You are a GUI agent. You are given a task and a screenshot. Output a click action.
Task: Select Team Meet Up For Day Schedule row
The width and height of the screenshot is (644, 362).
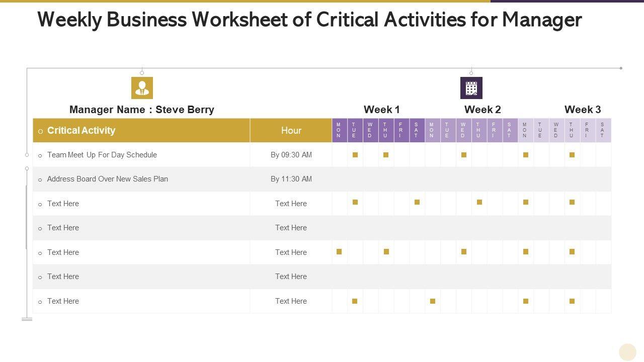[x=102, y=155]
